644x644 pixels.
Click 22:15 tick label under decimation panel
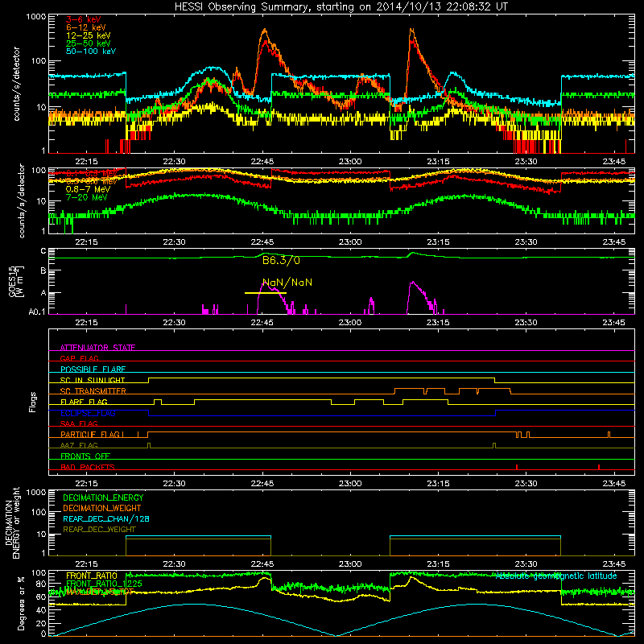pyautogui.click(x=86, y=564)
